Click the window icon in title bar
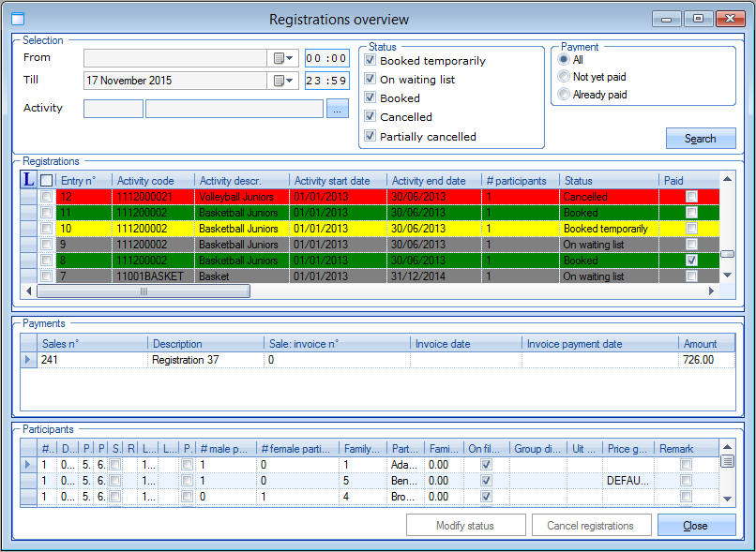The width and height of the screenshot is (756, 552). (x=18, y=19)
